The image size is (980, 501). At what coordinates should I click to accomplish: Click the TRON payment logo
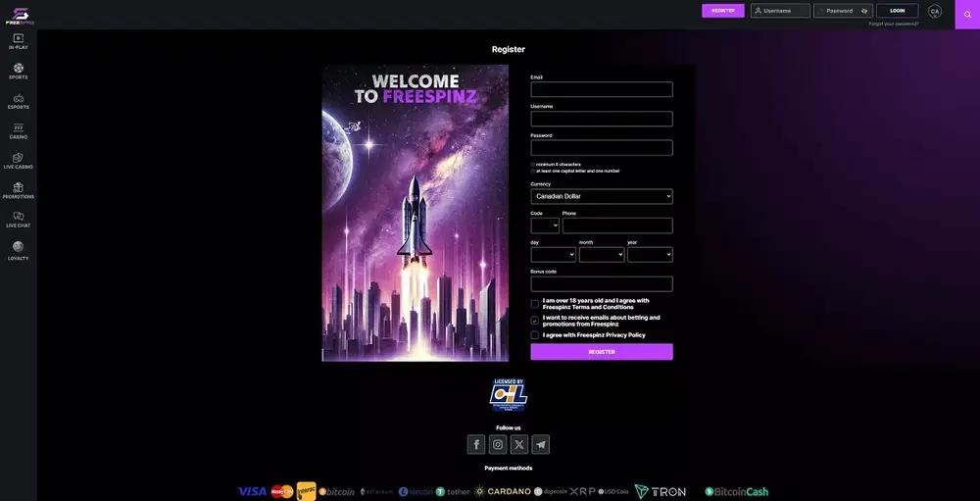tap(660, 491)
